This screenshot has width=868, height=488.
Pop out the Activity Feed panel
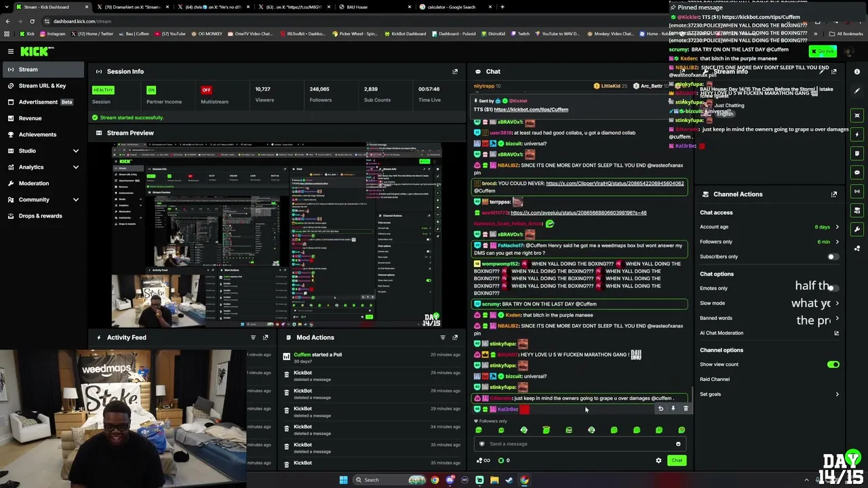(x=265, y=338)
